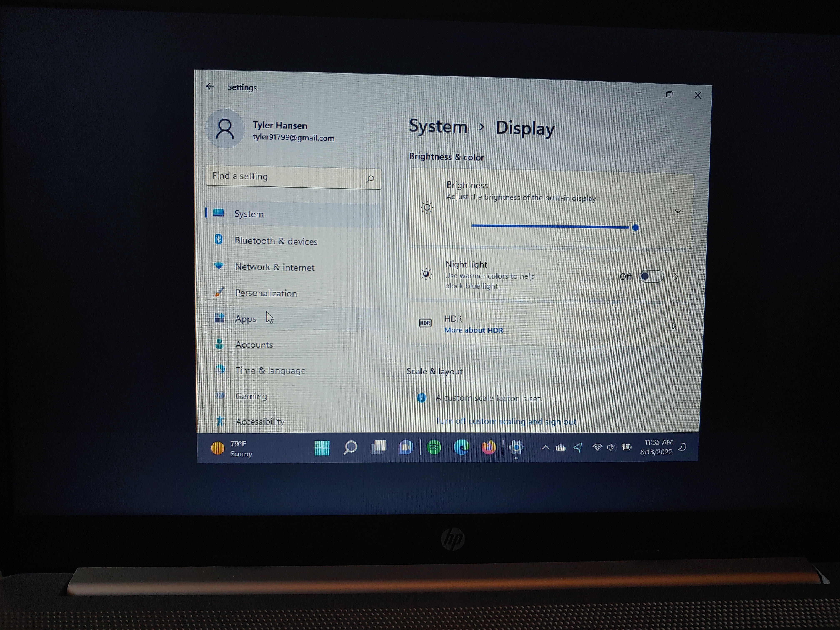Open the Windows Start button
Image resolution: width=840 pixels, height=630 pixels.
tap(322, 448)
